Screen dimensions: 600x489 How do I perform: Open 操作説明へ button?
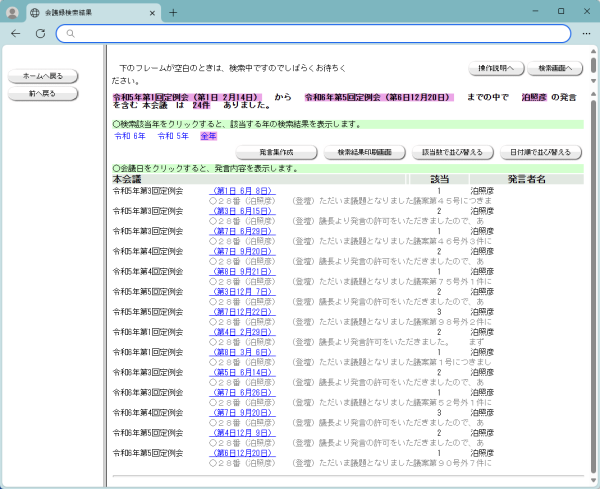(497, 68)
